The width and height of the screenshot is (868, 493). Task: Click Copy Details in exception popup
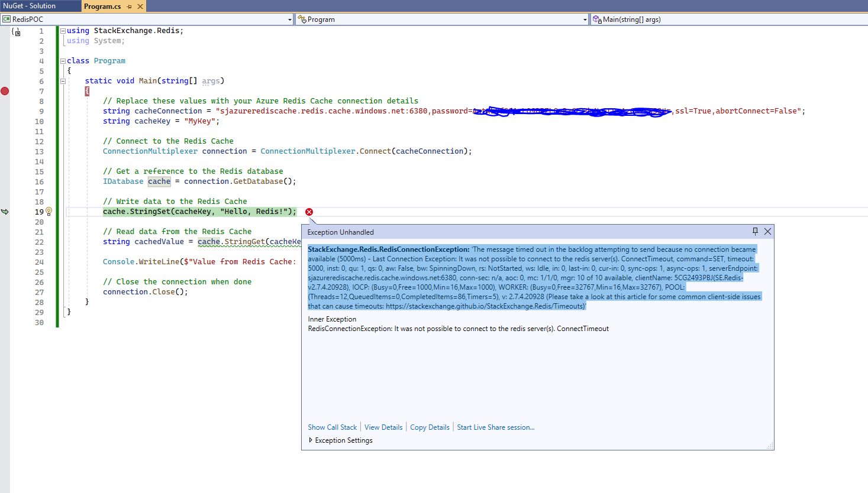430,427
